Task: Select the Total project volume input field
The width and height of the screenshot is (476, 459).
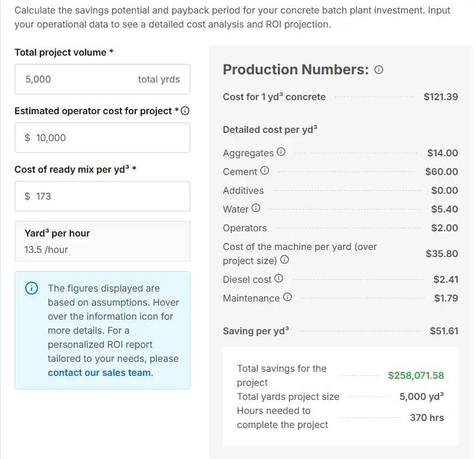Action: point(102,78)
